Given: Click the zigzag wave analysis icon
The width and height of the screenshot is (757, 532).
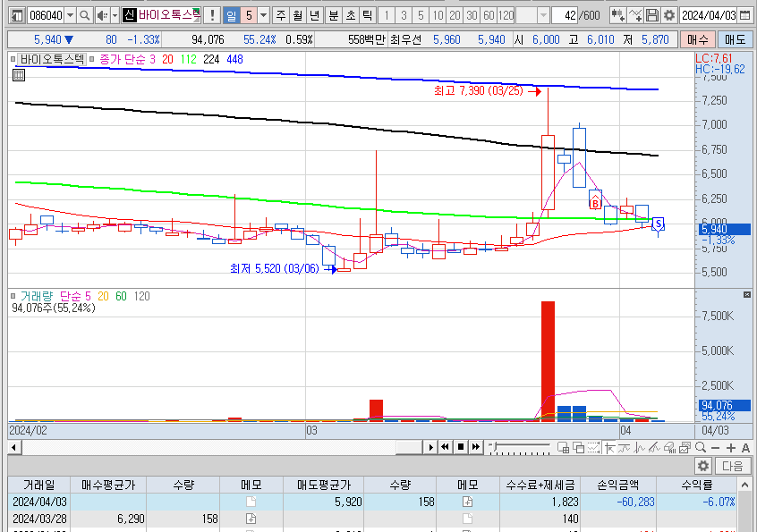Looking at the screenshot, I should (639, 448).
